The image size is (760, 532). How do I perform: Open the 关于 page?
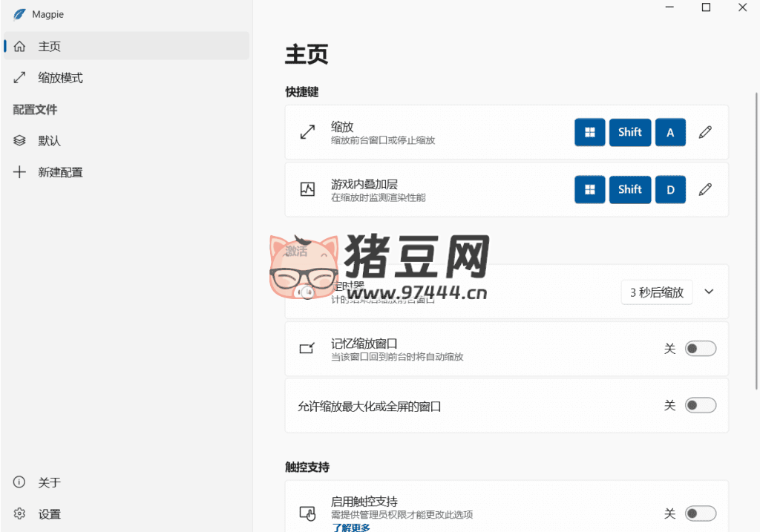[x=50, y=482]
